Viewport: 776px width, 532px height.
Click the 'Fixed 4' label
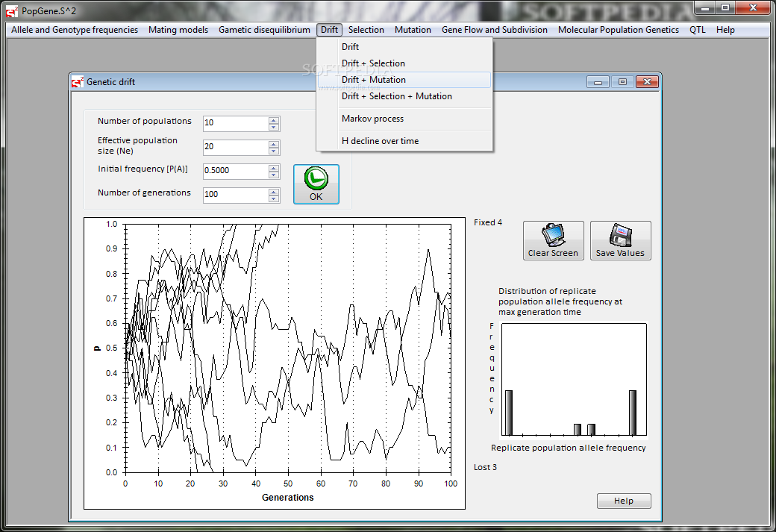[488, 222]
